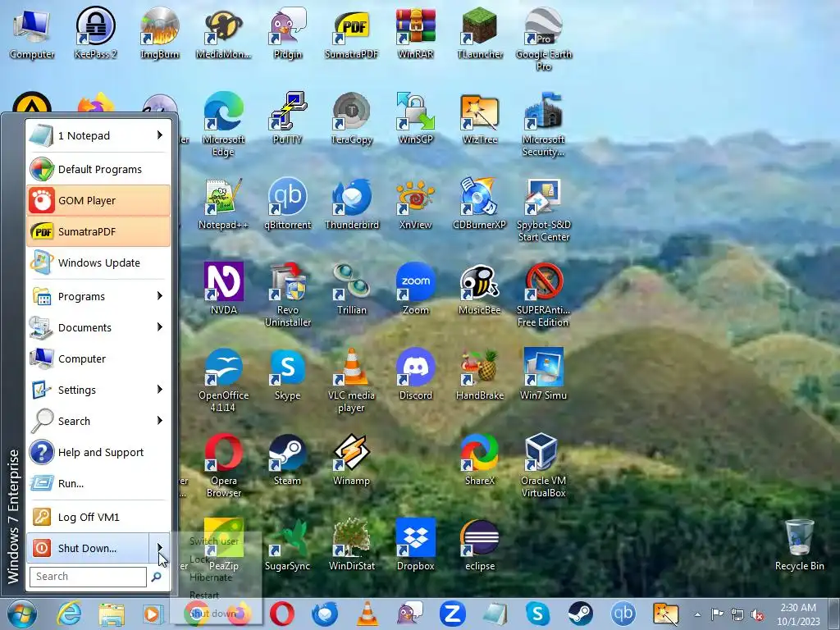Show hidden system tray icons

coord(697,614)
